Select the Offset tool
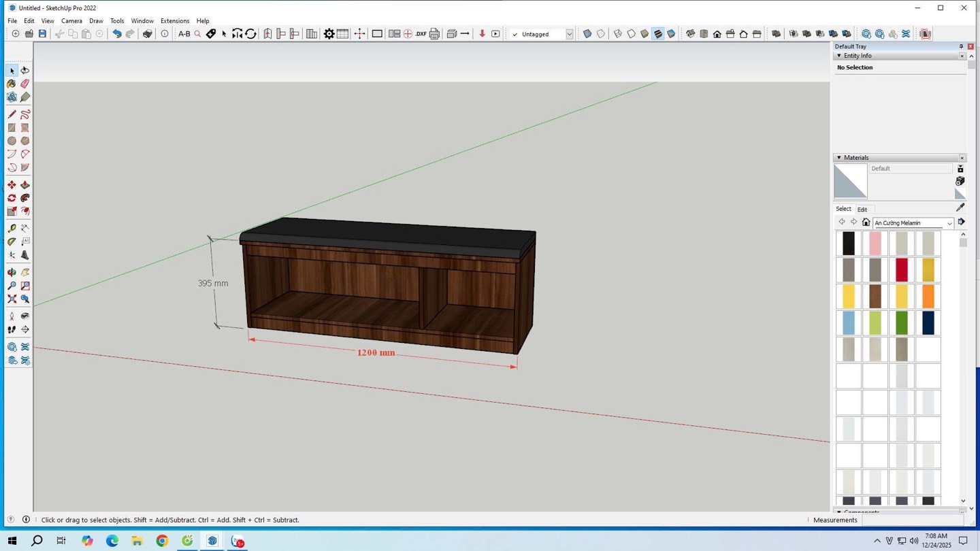 tap(25, 212)
